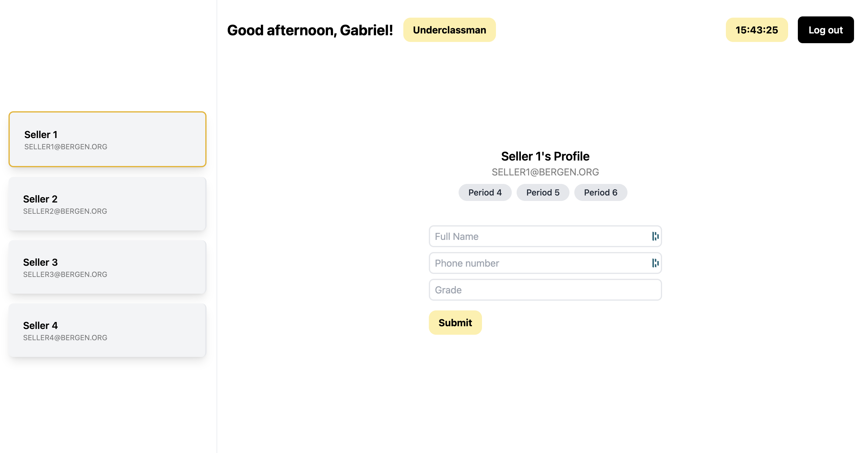Click the Underclassman role badge
868x453 pixels.
[x=449, y=30]
